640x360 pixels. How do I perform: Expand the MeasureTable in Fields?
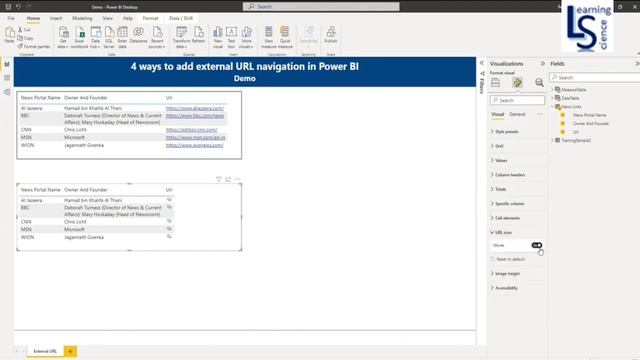click(553, 89)
